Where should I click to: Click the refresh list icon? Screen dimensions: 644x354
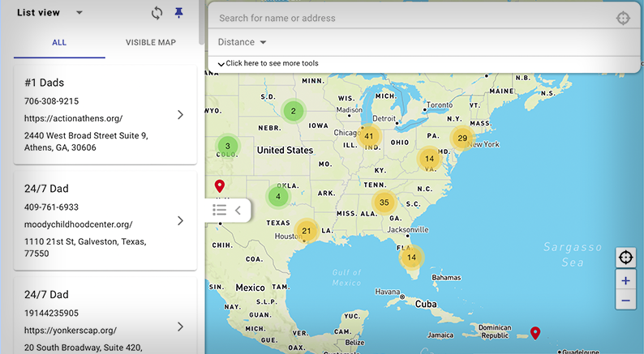157,13
